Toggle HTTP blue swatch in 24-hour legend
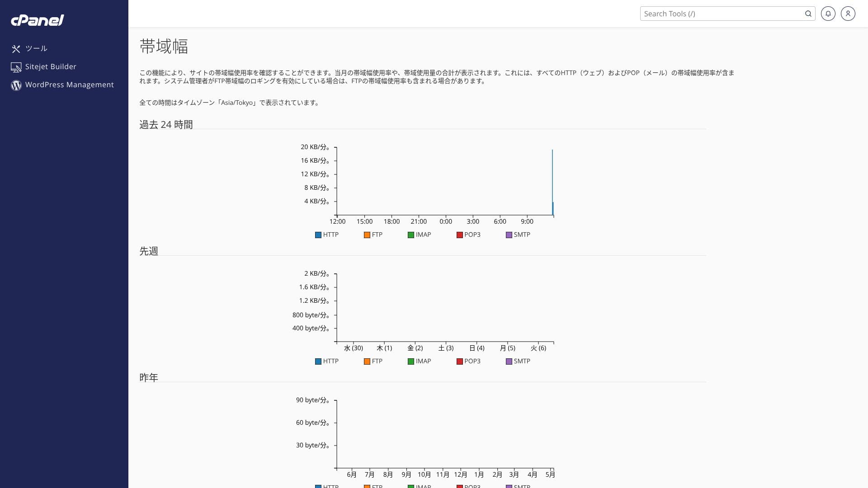The height and width of the screenshot is (488, 868). (318, 235)
